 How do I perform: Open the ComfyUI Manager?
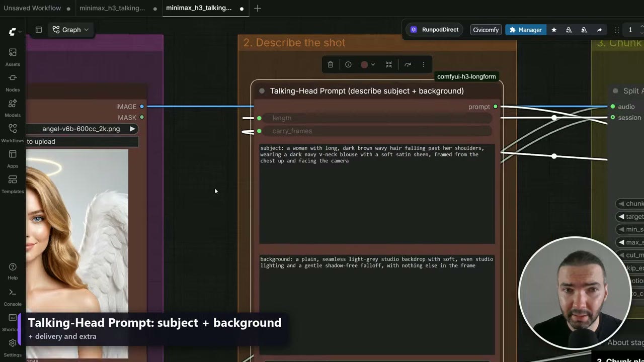526,30
